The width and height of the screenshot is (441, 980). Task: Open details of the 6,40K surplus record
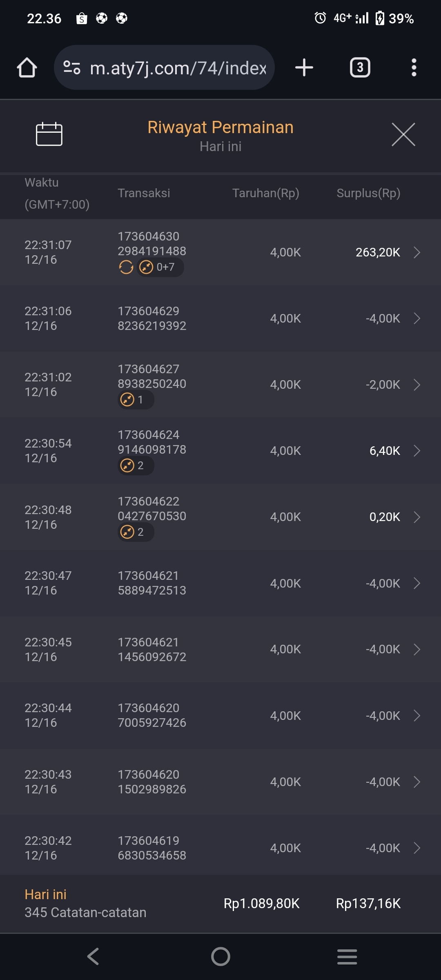click(x=416, y=451)
